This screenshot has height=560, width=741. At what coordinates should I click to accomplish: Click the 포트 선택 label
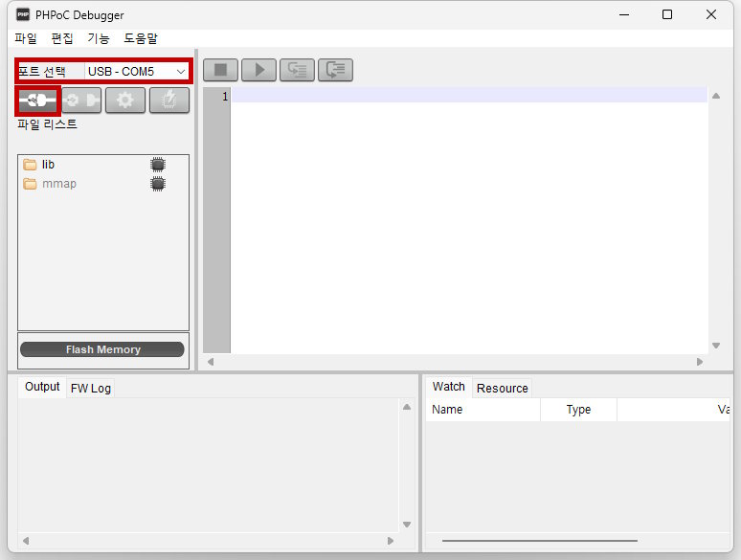pyautogui.click(x=42, y=72)
